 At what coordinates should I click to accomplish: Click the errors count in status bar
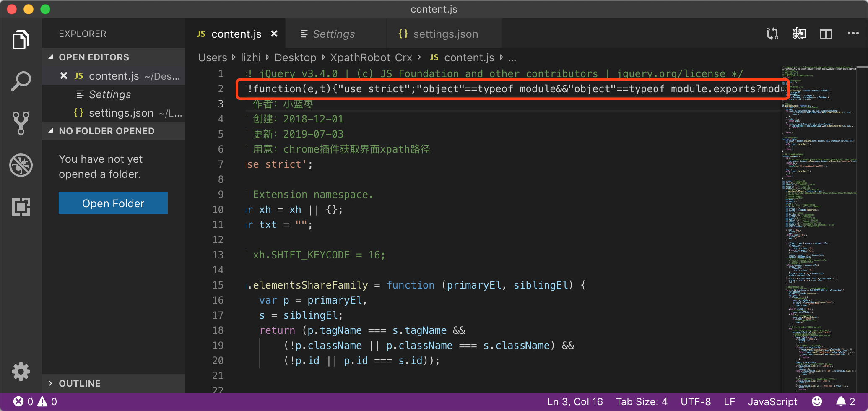(x=23, y=402)
